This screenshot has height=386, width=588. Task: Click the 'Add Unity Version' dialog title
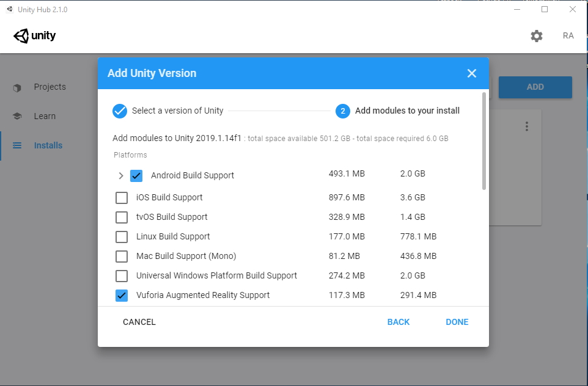pyautogui.click(x=152, y=73)
